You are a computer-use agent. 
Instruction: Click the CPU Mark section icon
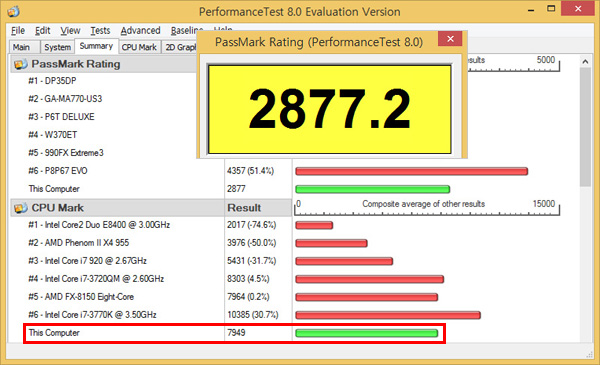[21, 208]
